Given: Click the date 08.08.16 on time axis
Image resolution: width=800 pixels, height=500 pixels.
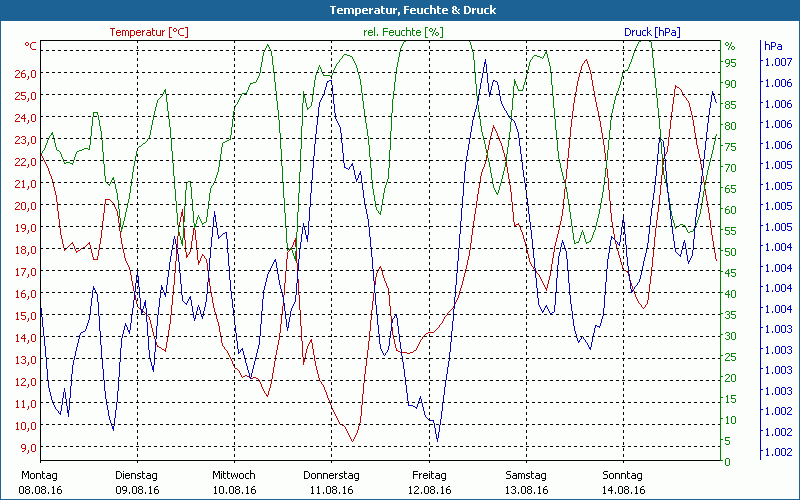Looking at the screenshot, I should (40, 490).
